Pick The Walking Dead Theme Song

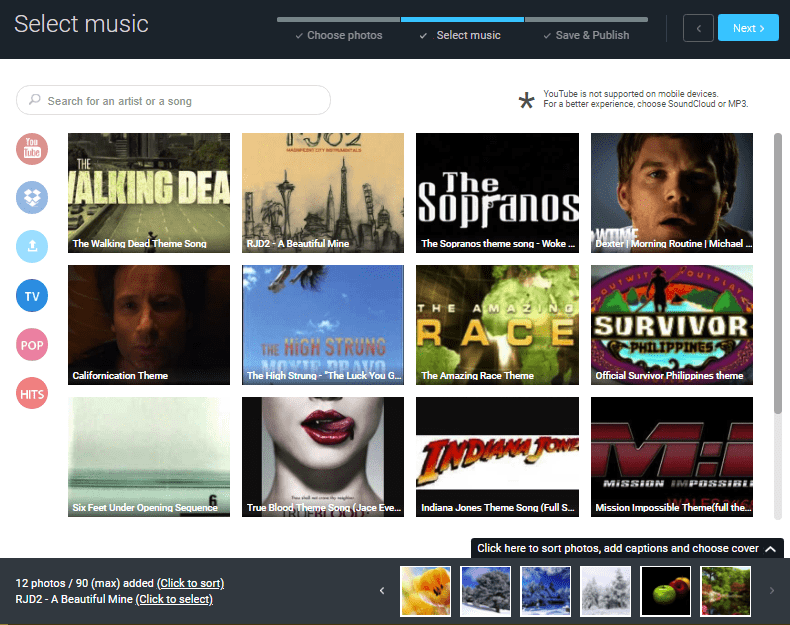click(x=149, y=193)
